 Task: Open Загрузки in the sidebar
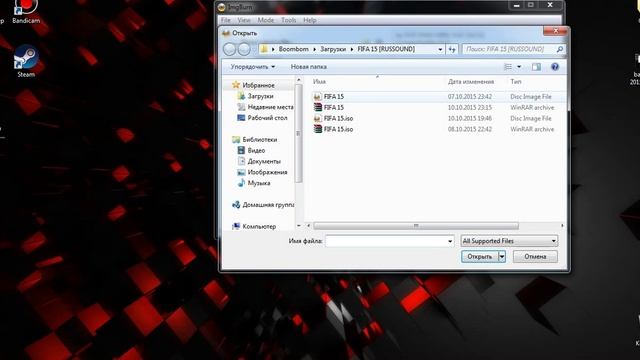tap(260, 96)
